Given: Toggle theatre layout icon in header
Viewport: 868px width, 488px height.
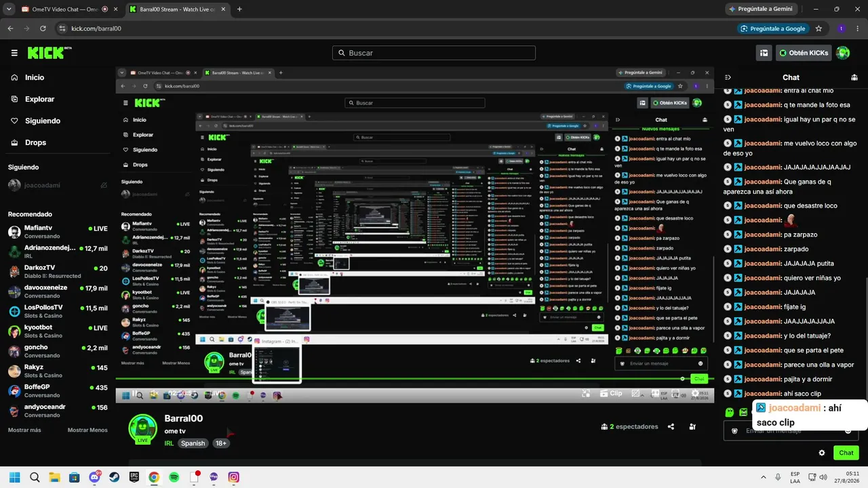Looking at the screenshot, I should 764,53.
